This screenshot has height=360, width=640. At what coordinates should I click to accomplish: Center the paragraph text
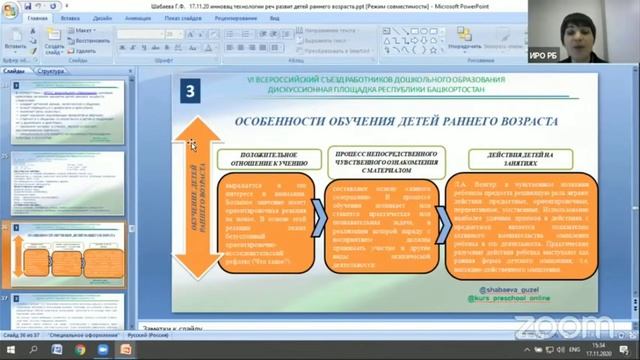241,48
